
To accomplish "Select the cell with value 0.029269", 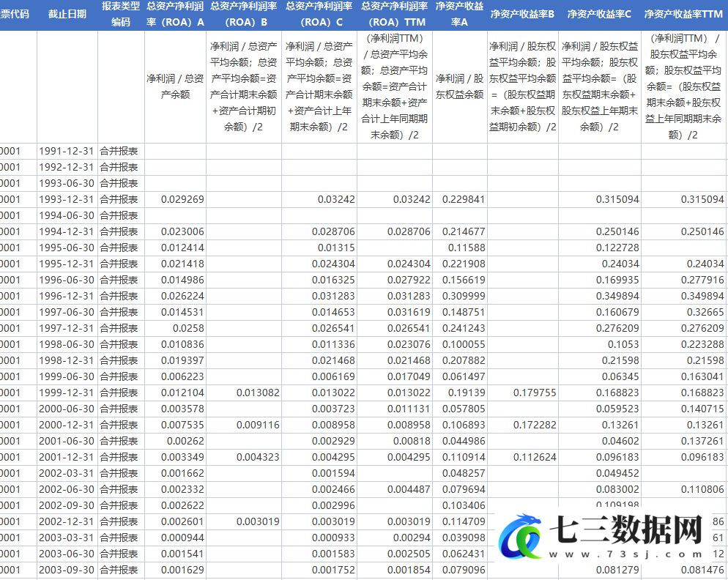I will [176, 200].
